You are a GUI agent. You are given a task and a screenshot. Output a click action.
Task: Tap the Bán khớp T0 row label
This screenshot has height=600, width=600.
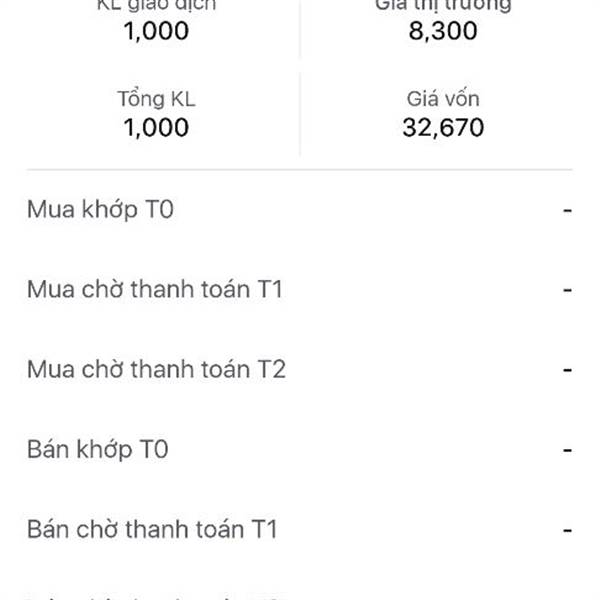click(x=98, y=449)
